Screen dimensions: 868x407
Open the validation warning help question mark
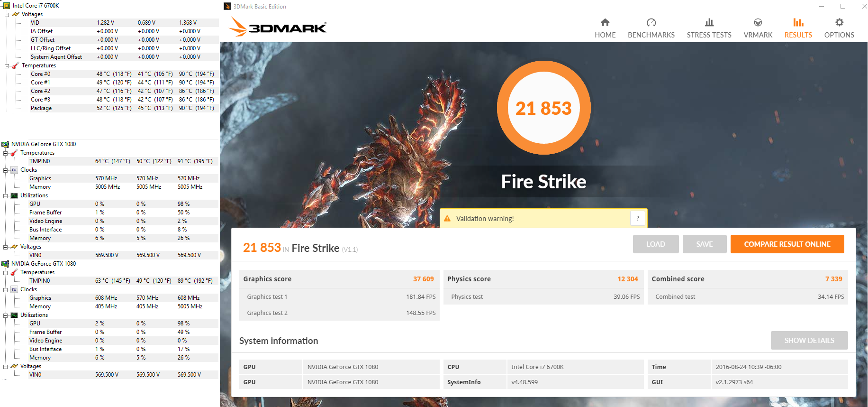point(638,218)
